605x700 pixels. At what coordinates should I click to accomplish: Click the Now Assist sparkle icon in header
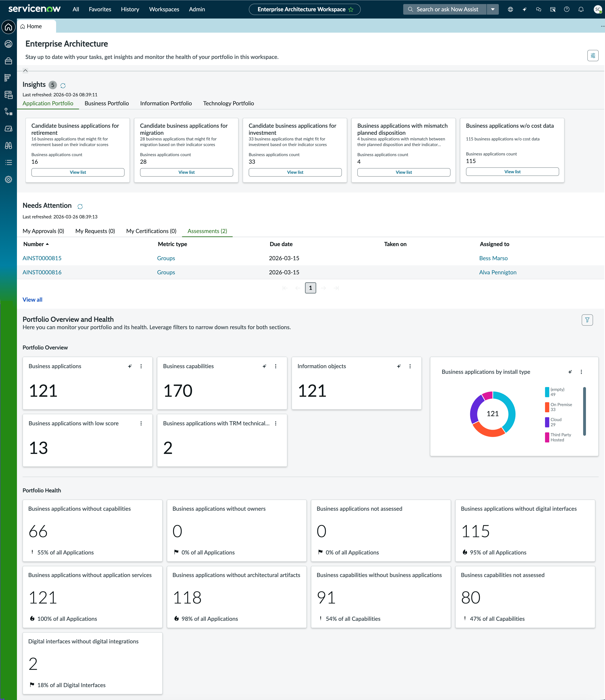(524, 10)
